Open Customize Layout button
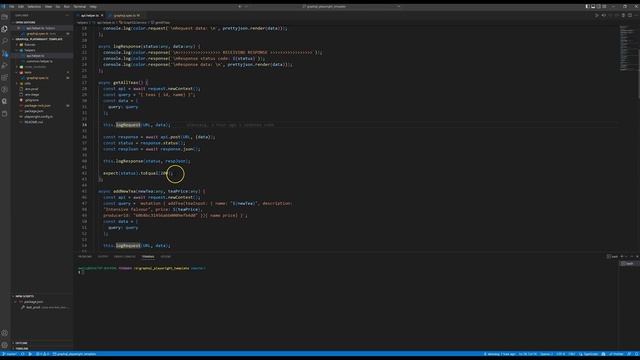640x360 pixels. point(604,7)
